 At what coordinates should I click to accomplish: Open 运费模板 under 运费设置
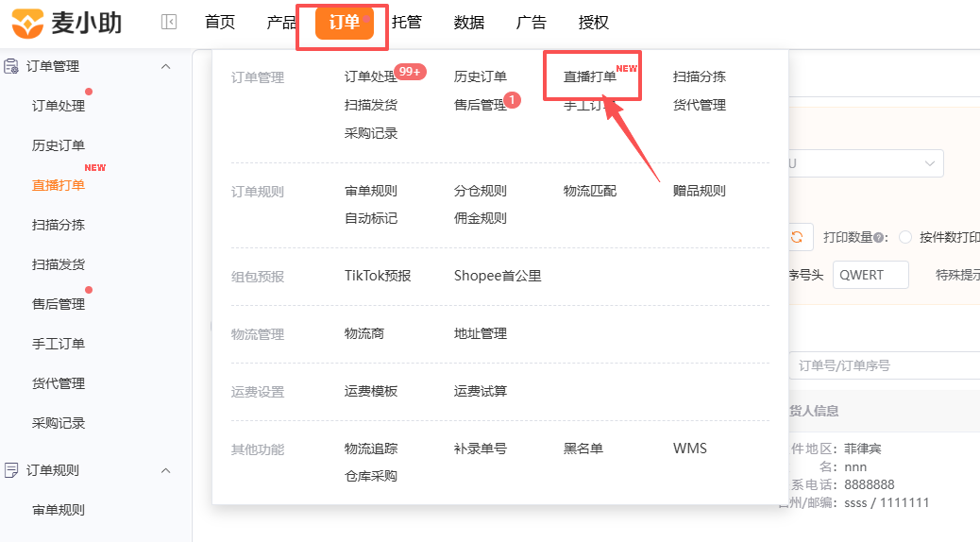[371, 391]
